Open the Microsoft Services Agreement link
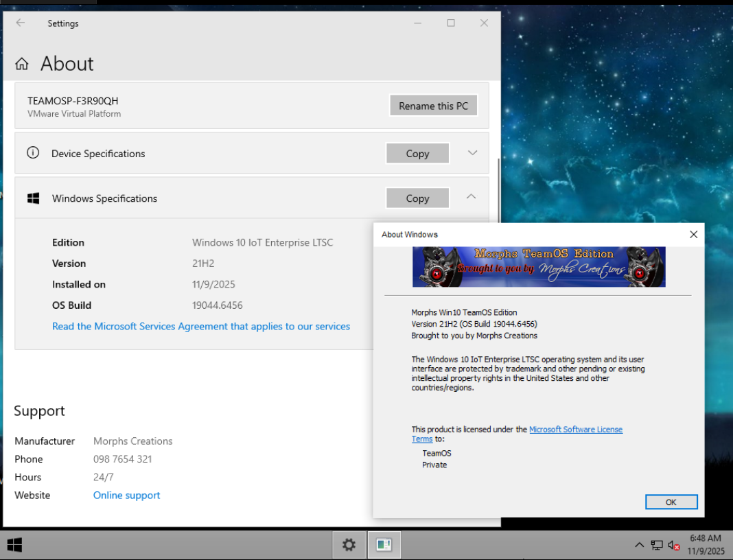Screen dimensions: 733x560 (201, 327)
